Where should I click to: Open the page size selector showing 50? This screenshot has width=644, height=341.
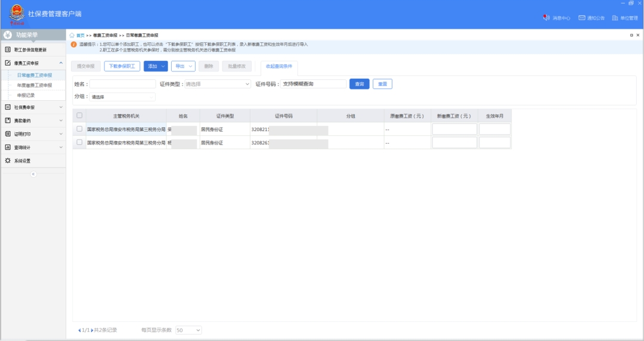188,330
